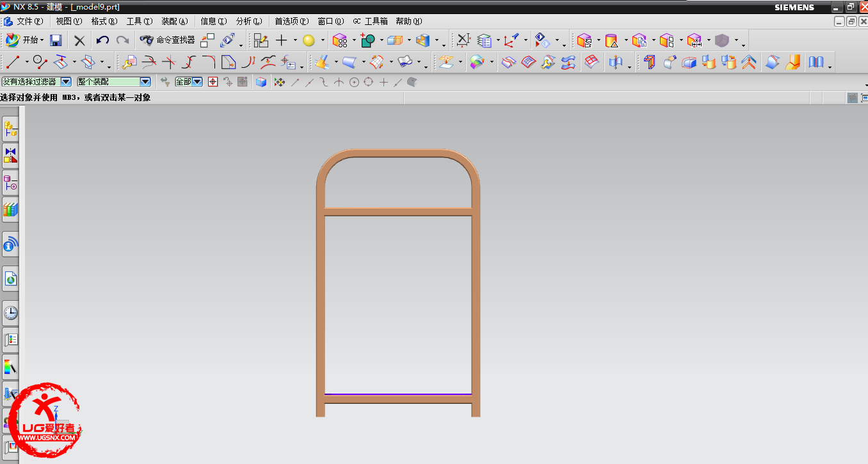Click the yellow cylinder with triangle icon
868x464 pixels.
[x=611, y=40]
